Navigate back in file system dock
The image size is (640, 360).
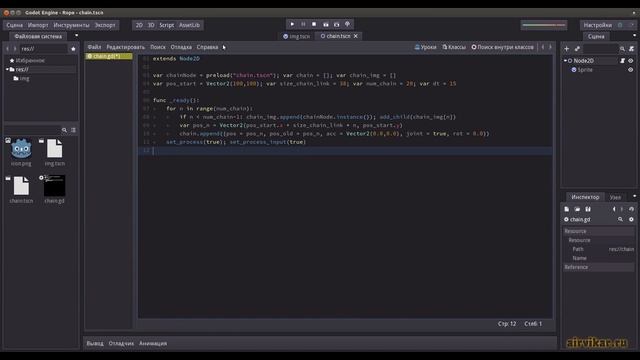(x=7, y=49)
